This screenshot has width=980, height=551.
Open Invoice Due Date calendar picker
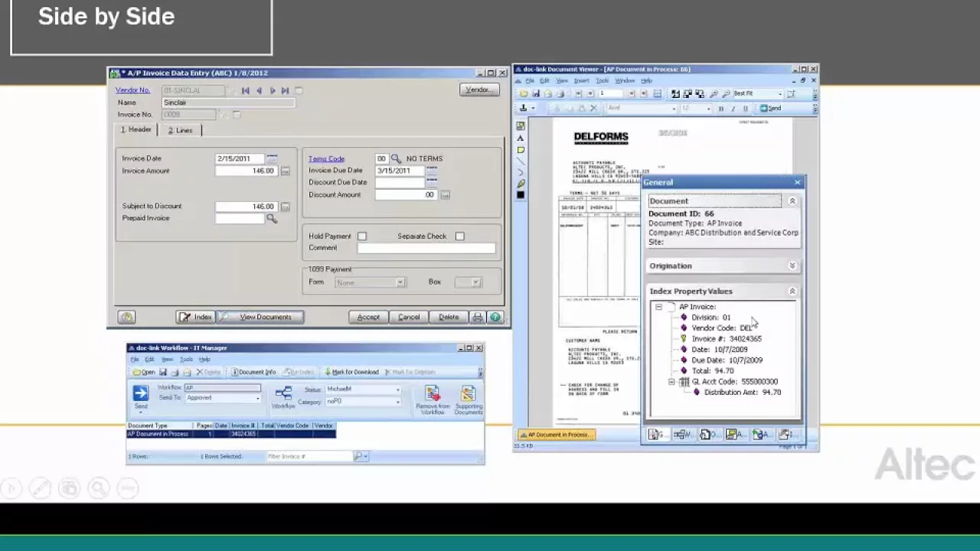tap(432, 171)
